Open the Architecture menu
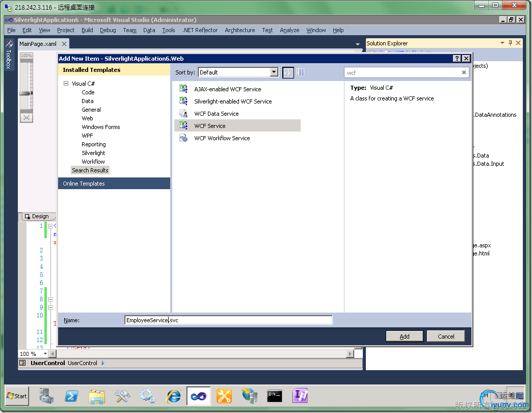This screenshot has height=413, width=532. [240, 30]
